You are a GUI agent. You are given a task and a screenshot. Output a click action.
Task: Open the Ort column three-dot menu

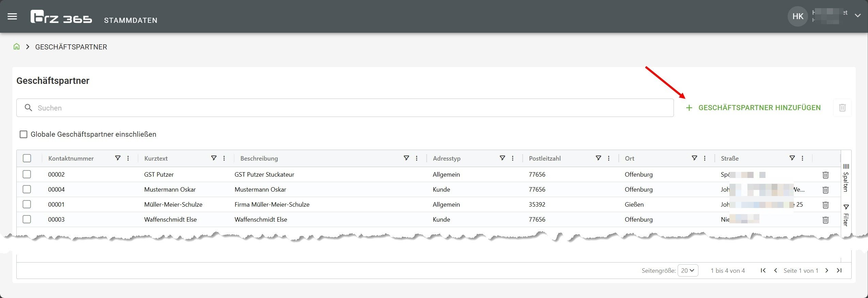pos(705,158)
